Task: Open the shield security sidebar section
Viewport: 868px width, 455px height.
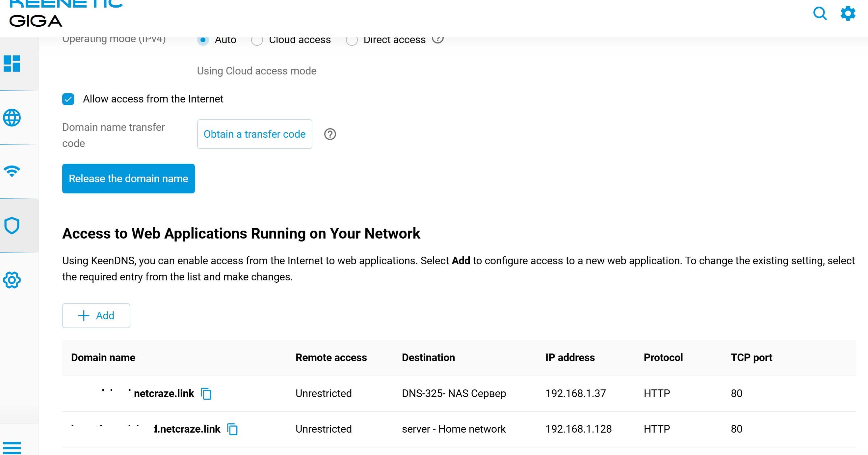Action: [x=12, y=225]
